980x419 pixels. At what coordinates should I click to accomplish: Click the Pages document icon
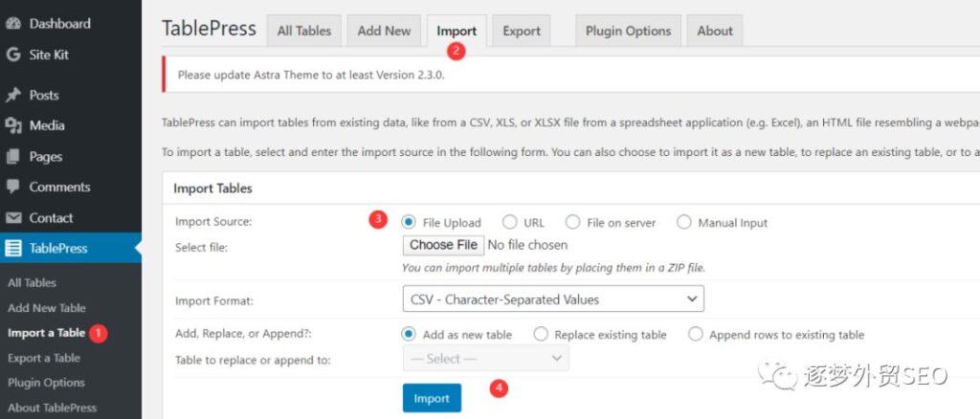tap(13, 156)
